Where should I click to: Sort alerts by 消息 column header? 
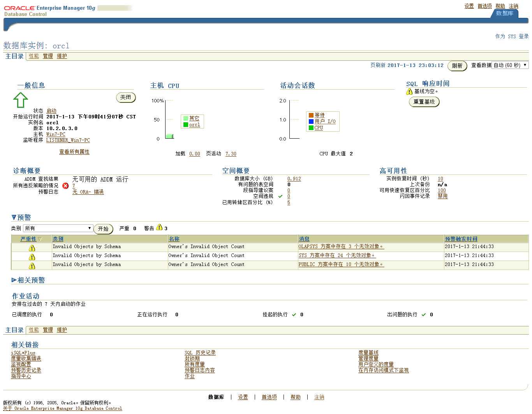click(304, 239)
